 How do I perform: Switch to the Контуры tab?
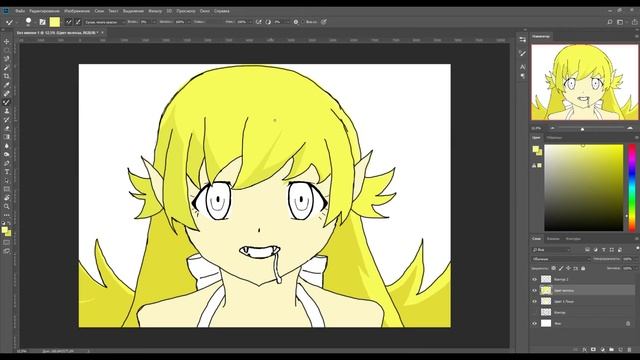573,239
